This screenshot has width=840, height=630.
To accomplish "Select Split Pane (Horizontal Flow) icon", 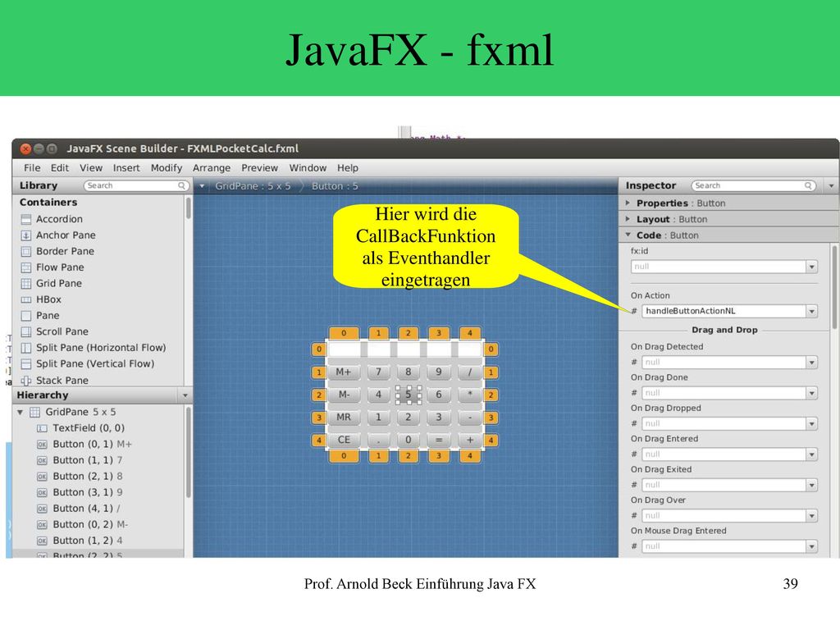I will (x=25, y=348).
